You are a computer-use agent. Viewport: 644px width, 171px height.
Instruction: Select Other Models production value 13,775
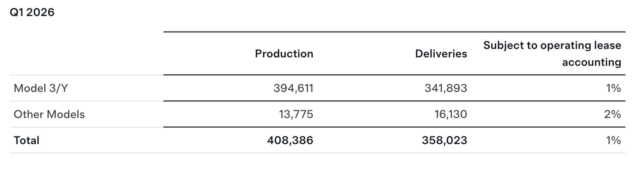click(296, 114)
